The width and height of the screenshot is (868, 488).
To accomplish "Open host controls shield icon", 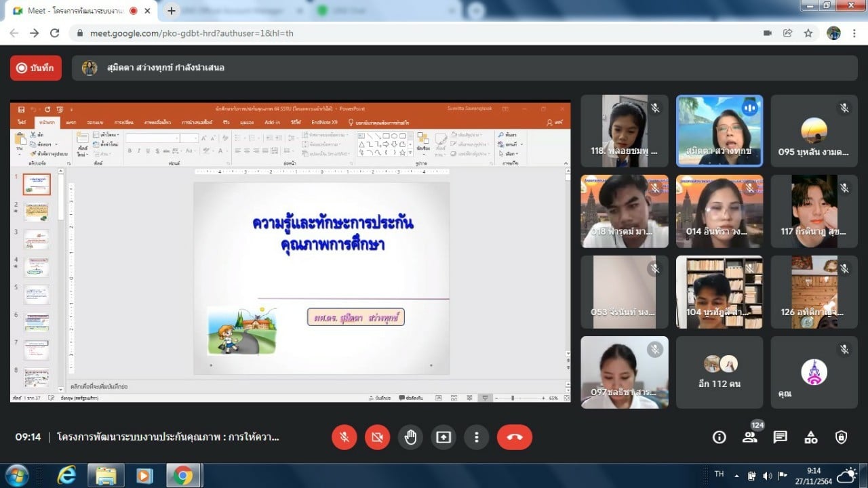I will 842,437.
